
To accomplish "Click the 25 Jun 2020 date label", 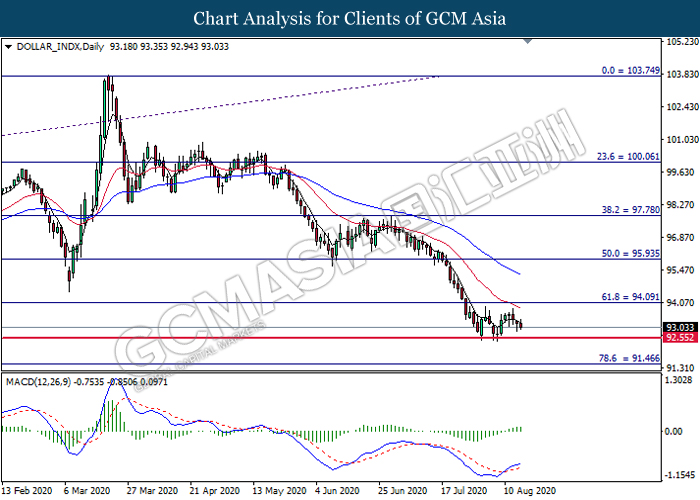I will coord(403,491).
